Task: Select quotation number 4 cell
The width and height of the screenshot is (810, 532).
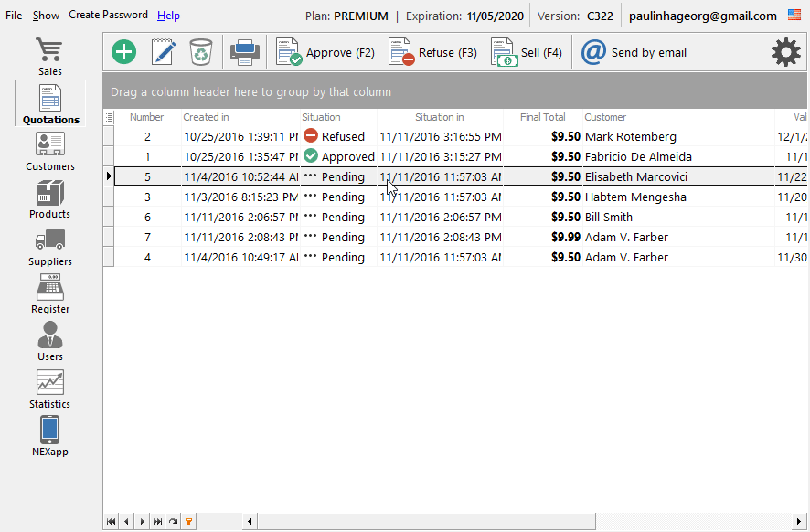Action: [147, 257]
